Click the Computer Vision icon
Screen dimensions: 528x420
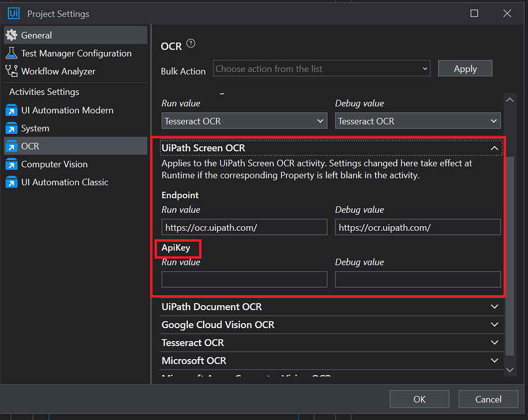click(11, 164)
